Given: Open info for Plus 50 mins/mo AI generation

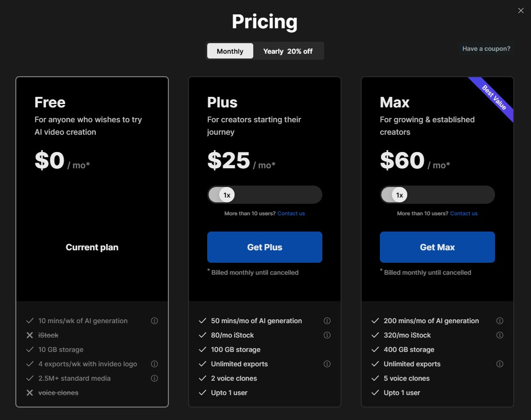Looking at the screenshot, I should coord(327,321).
